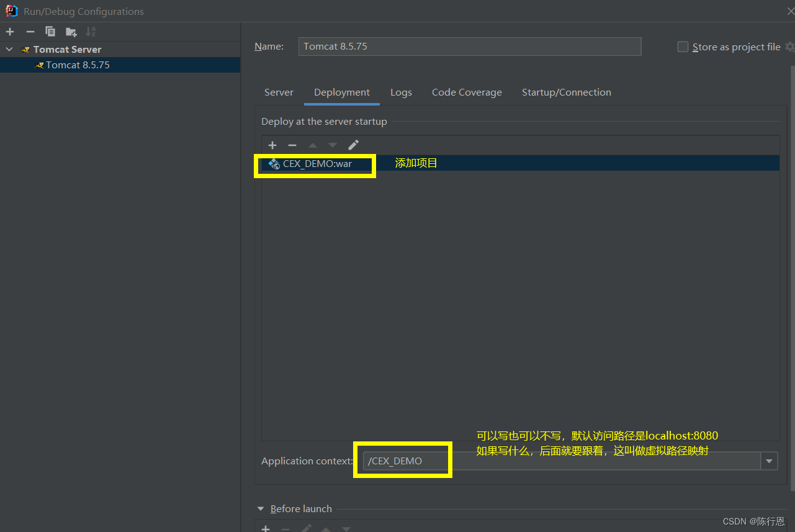Screen dimensions: 795x532
Task: Switch to the Deployment tab
Action: [x=342, y=92]
